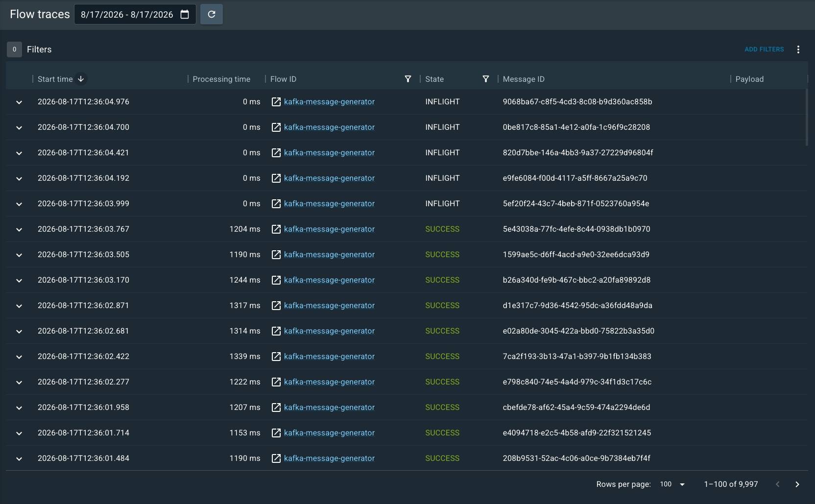Screen dimensions: 815x504
Task: Click processing time 1153 ms
Action: (x=245, y=433)
